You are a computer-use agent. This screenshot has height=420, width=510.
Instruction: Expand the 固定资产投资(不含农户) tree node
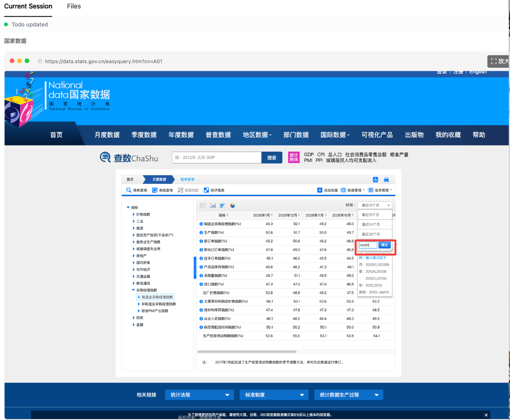[133, 235]
